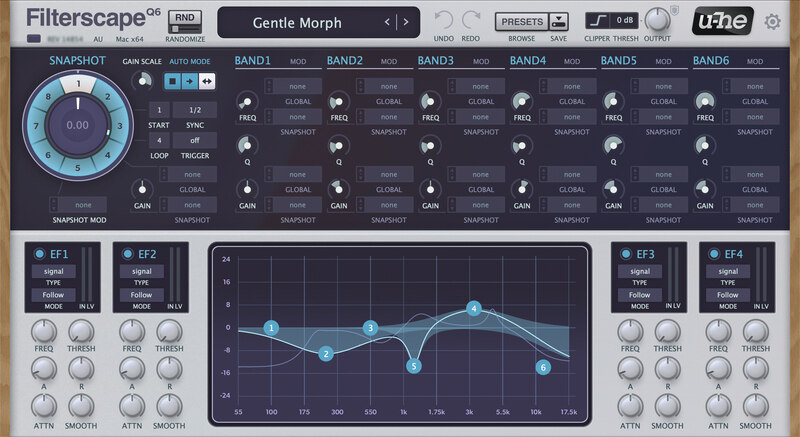Image resolution: width=800 pixels, height=437 pixels.
Task: Click the PRESETS browse button
Action: [x=521, y=20]
